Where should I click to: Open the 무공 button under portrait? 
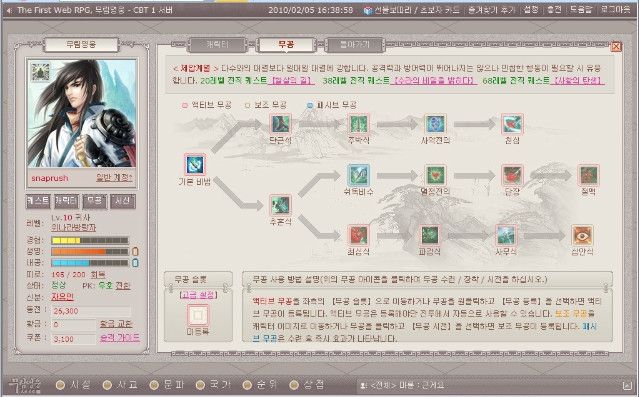[95, 201]
